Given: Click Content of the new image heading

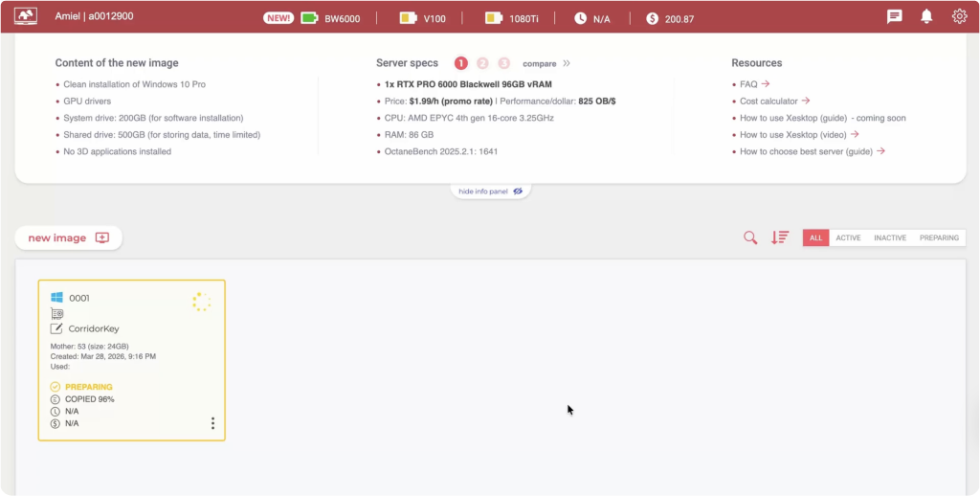Looking at the screenshot, I should point(116,63).
